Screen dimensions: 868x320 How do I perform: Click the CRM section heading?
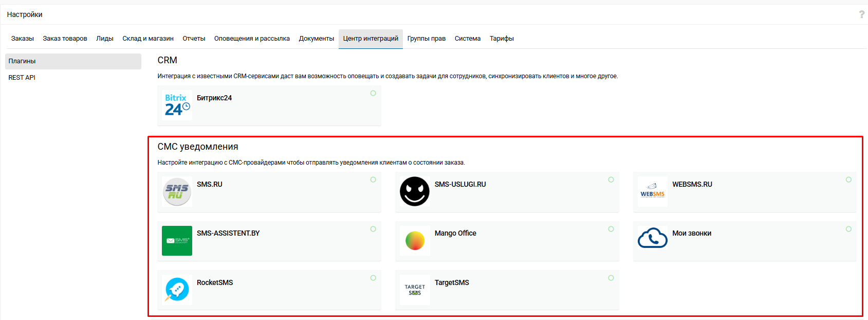point(168,60)
